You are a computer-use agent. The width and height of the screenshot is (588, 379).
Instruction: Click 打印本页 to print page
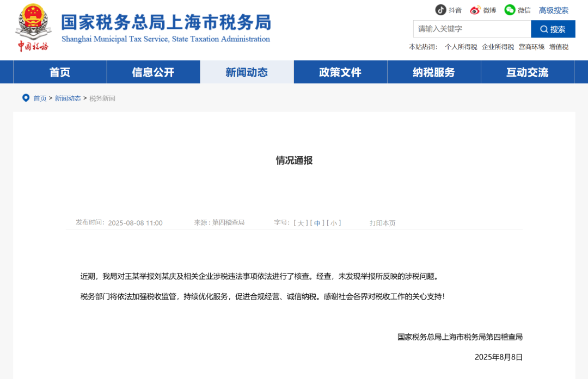(383, 223)
